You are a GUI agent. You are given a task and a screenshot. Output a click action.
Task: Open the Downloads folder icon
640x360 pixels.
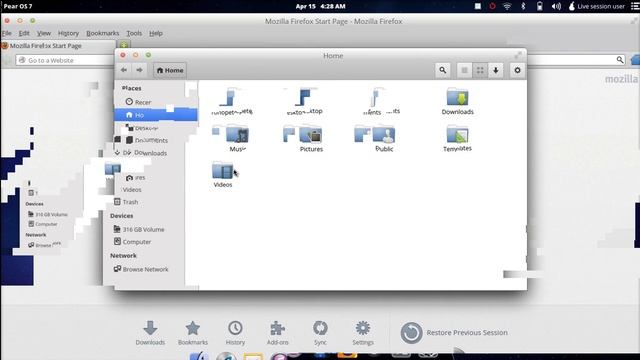458,101
